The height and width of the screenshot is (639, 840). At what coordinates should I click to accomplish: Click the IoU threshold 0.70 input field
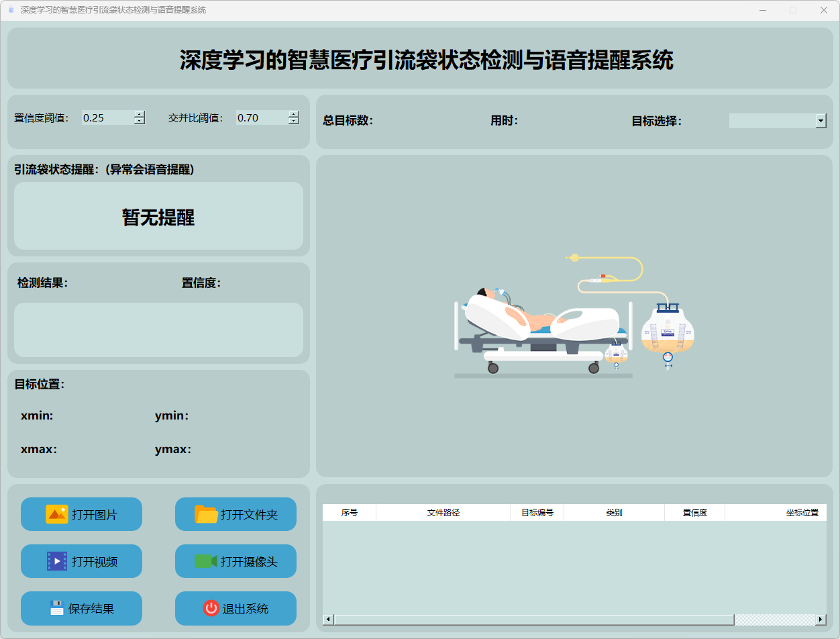261,118
